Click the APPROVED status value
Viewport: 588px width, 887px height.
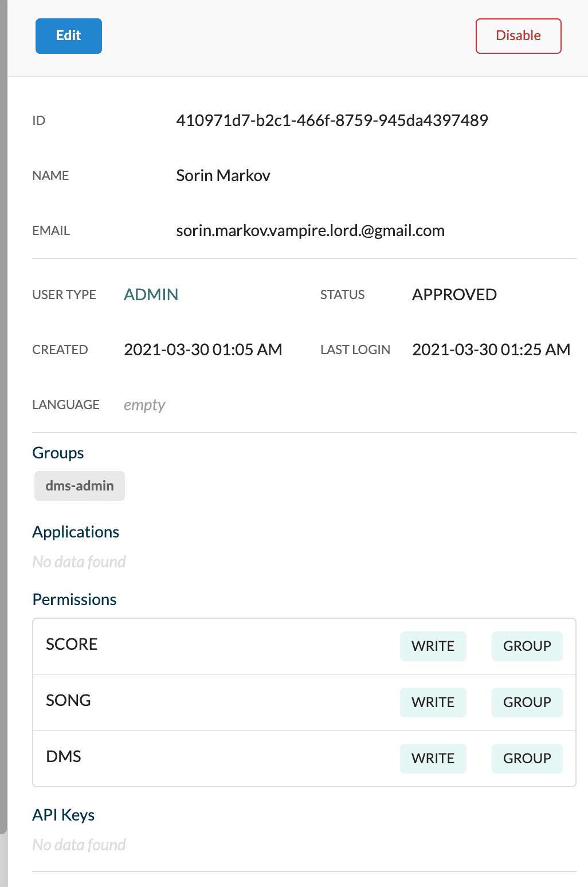click(x=454, y=295)
